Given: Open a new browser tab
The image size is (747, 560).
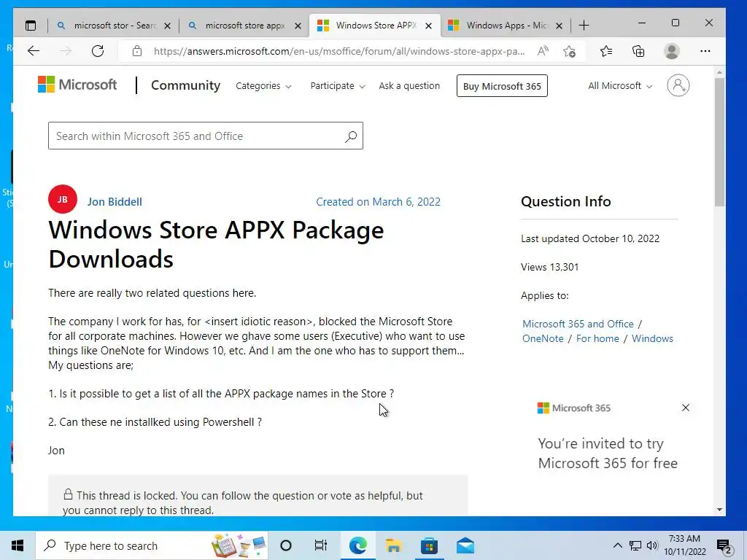Looking at the screenshot, I should click(584, 26).
